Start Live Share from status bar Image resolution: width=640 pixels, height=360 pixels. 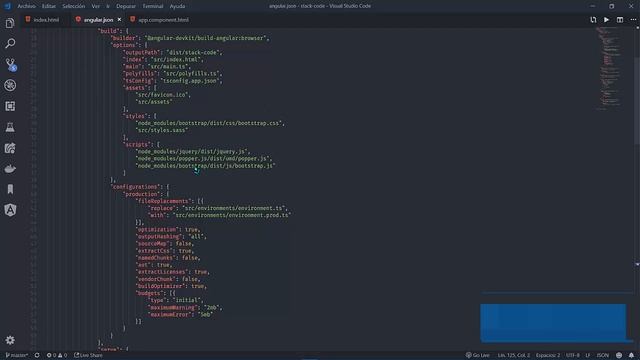click(88, 355)
